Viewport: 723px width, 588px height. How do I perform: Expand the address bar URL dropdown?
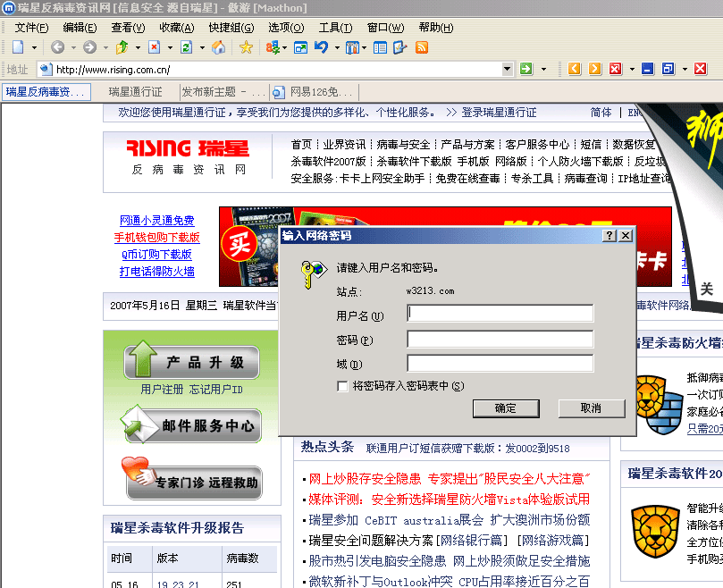click(x=508, y=69)
